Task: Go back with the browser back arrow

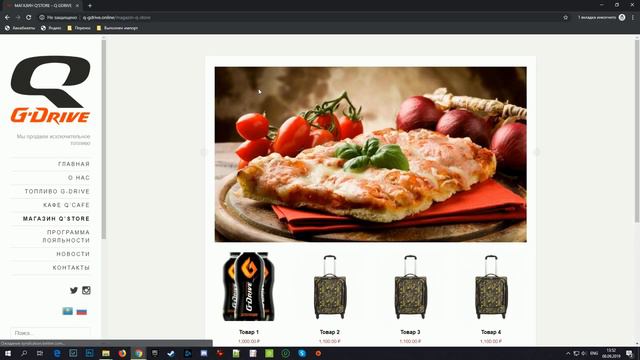Action: pos(7,18)
